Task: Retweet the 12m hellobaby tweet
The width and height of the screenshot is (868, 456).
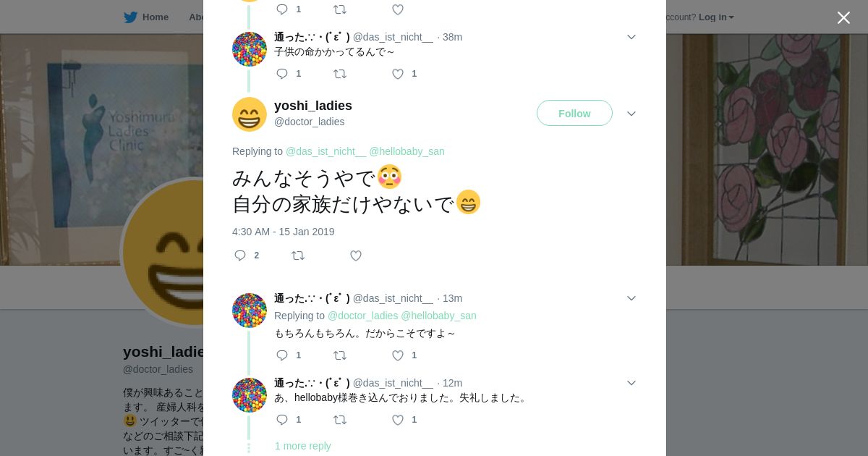Action: coord(340,420)
